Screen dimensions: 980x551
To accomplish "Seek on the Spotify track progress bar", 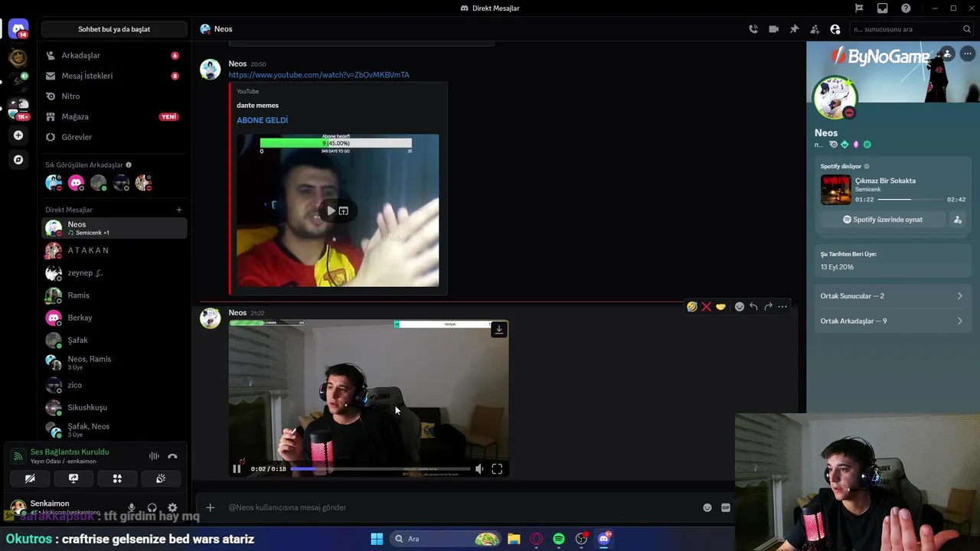I will coord(910,200).
